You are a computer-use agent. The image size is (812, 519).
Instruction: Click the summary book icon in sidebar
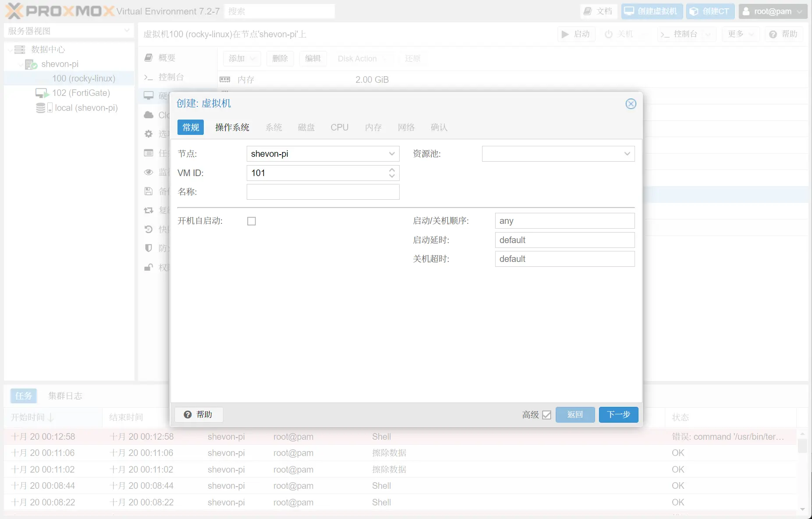149,58
